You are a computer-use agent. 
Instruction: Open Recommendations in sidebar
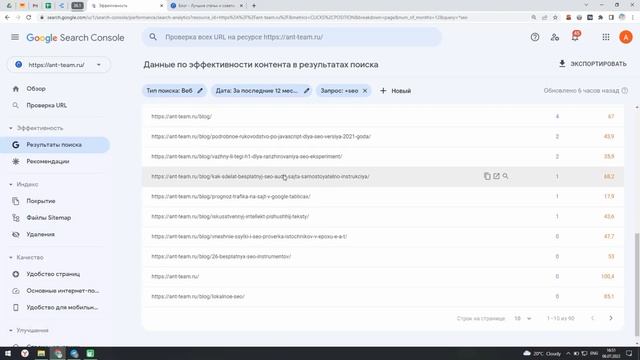(48, 162)
